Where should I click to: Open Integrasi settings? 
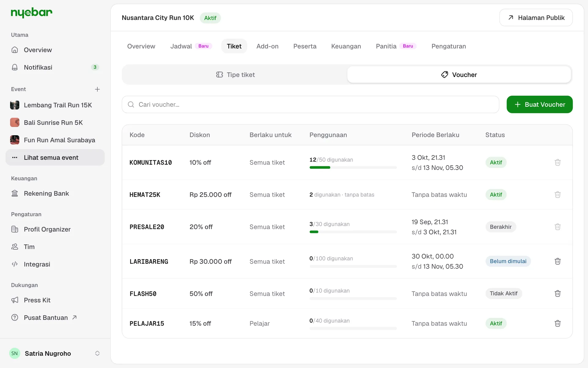coord(55,264)
